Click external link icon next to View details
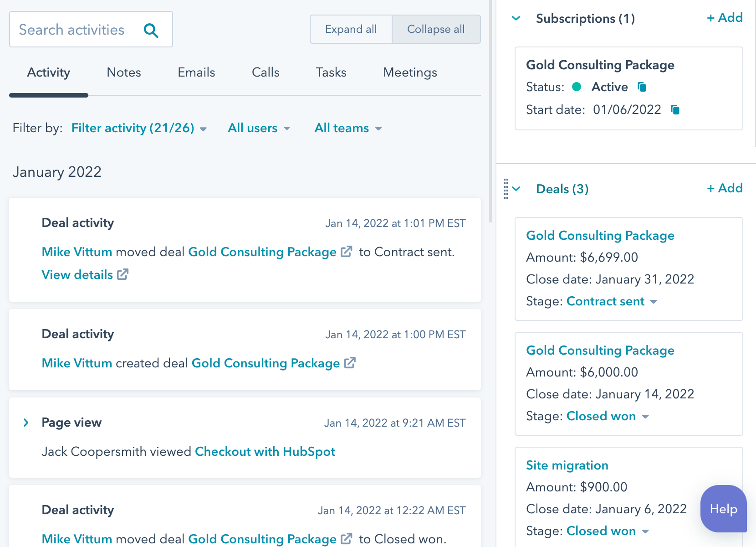 pos(123,274)
